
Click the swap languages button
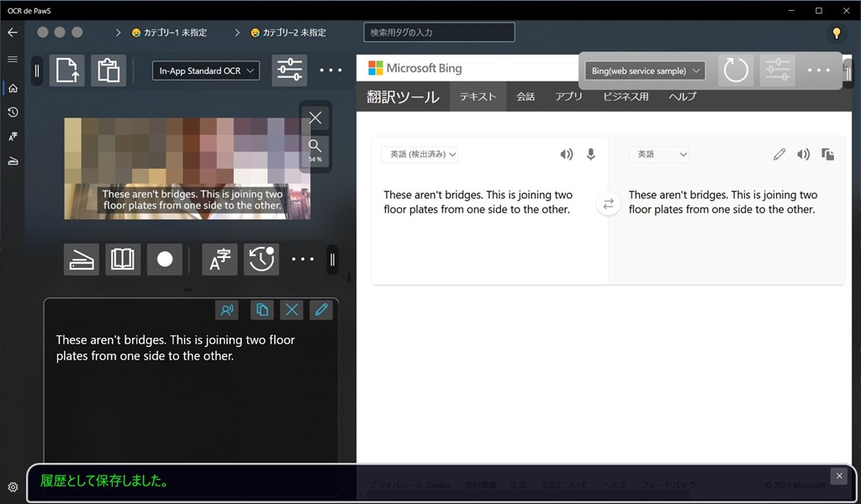point(608,204)
